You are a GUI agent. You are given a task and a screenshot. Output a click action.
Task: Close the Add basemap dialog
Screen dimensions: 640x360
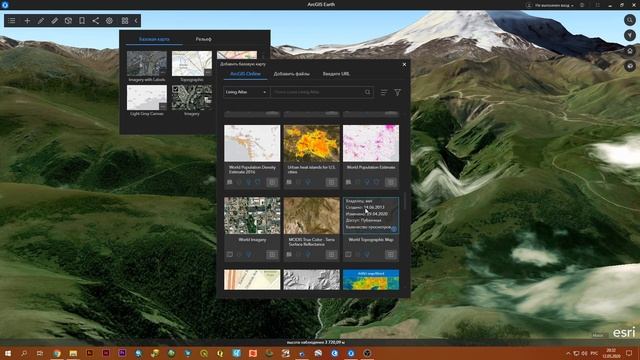pos(404,64)
